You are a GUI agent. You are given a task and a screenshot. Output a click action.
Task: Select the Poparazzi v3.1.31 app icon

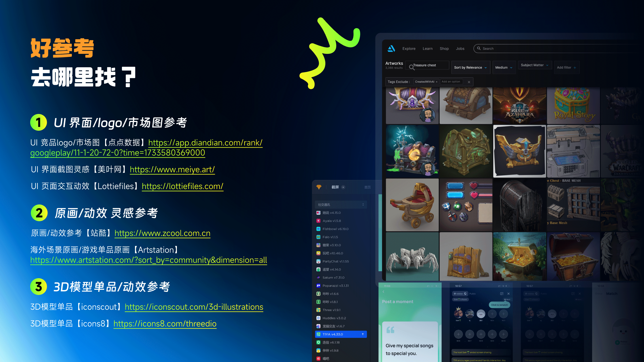318,286
